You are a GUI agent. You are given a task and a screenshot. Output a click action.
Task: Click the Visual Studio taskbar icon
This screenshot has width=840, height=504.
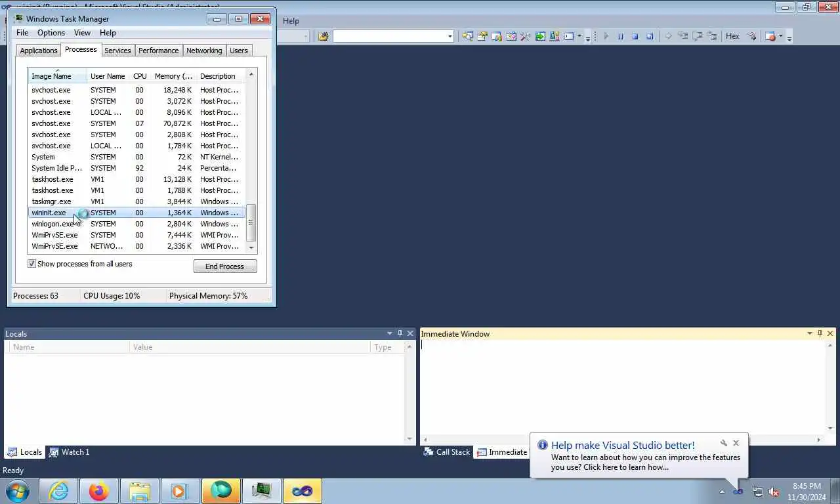[x=303, y=491]
